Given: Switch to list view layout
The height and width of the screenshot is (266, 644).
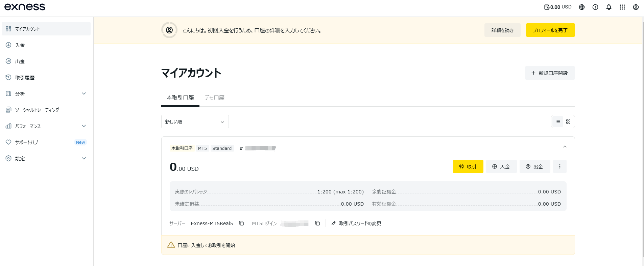Looking at the screenshot, I should (558, 122).
